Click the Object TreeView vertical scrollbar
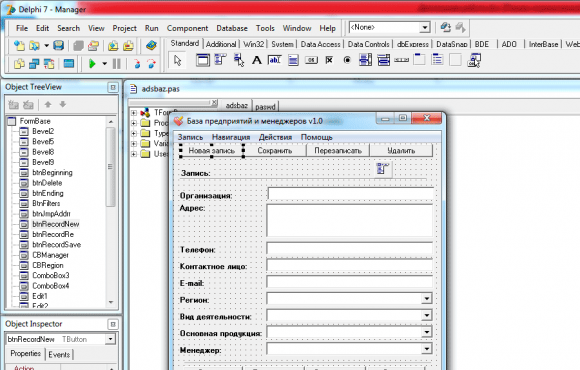Image resolution: width=580 pixels, height=370 pixels. (111, 212)
